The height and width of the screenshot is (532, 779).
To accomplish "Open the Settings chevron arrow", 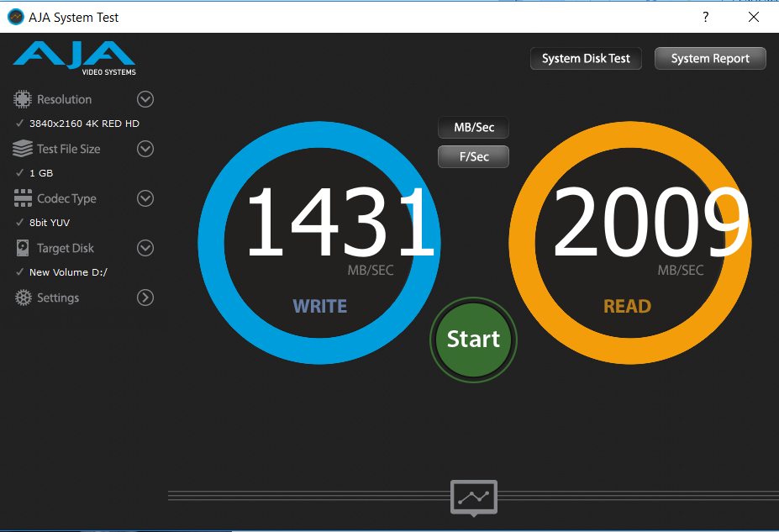I will [x=145, y=298].
